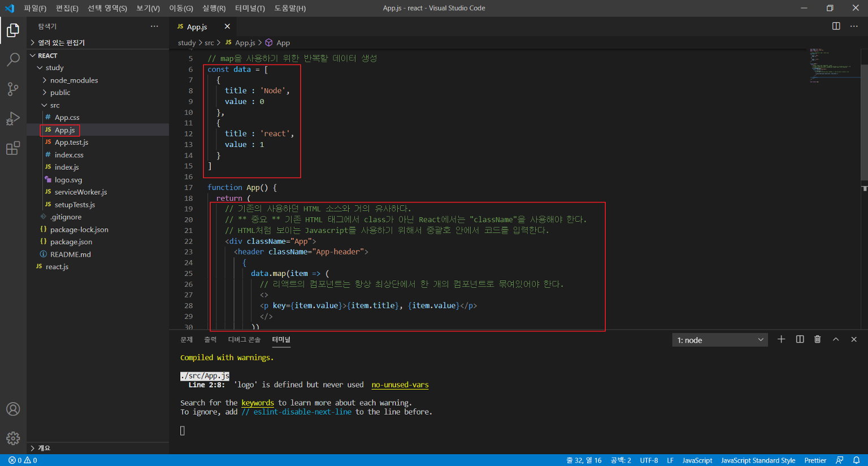Viewport: 868px width, 466px height.
Task: Maximize the terminal panel size
Action: (836, 339)
